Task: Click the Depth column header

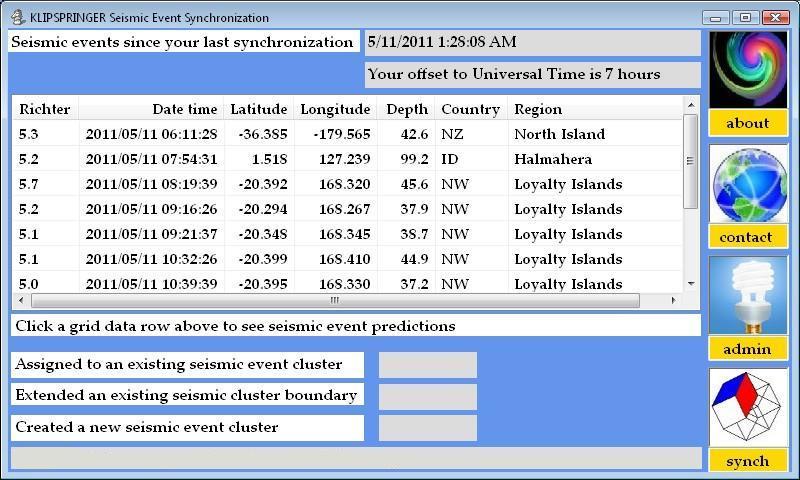Action: coord(406,109)
